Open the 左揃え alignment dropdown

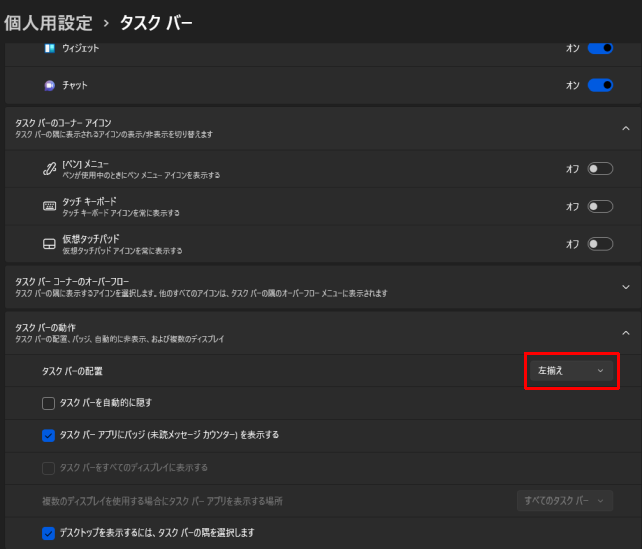click(572, 371)
